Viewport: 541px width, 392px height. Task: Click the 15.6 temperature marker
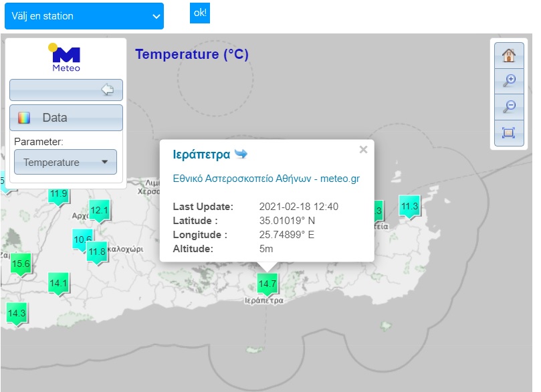tap(21, 264)
